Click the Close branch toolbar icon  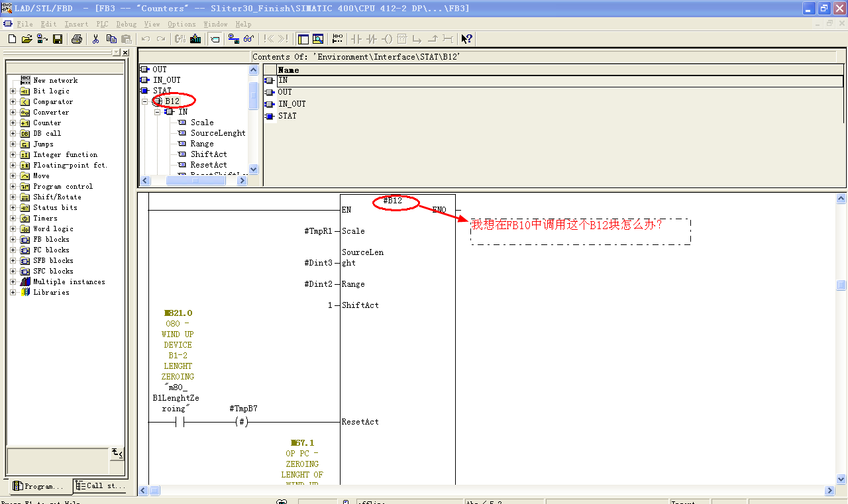coord(433,39)
